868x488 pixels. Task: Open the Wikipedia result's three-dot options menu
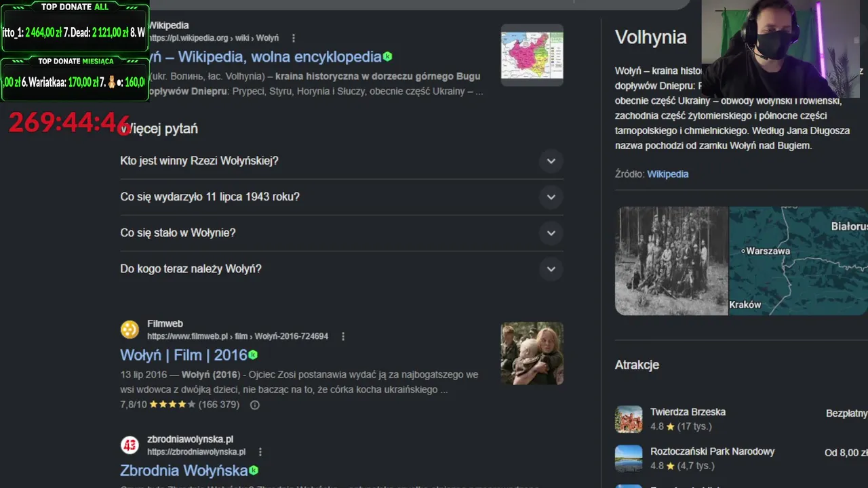click(294, 38)
